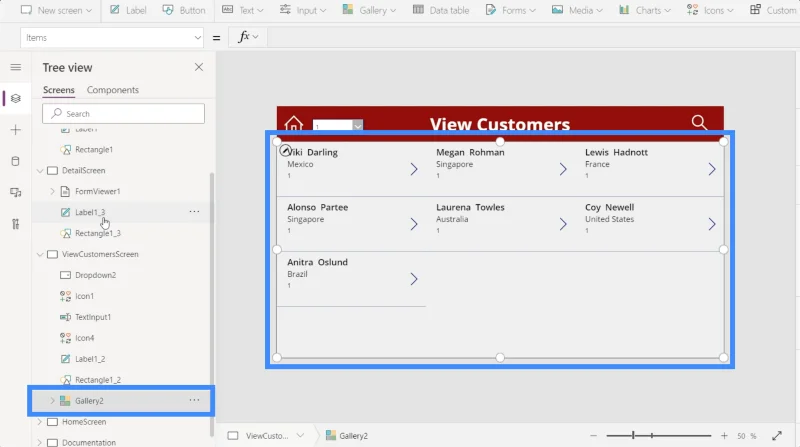Open the Forms dropdown
The image size is (800, 447).
pyautogui.click(x=510, y=10)
